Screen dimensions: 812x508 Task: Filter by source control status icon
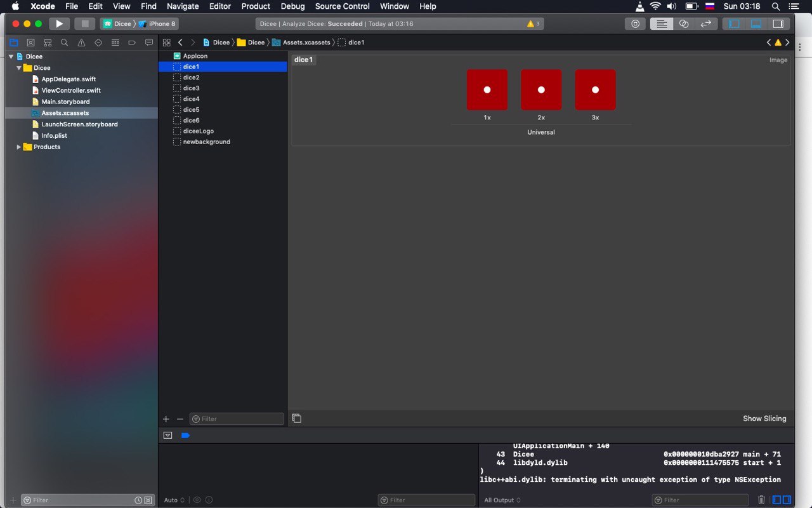click(148, 500)
